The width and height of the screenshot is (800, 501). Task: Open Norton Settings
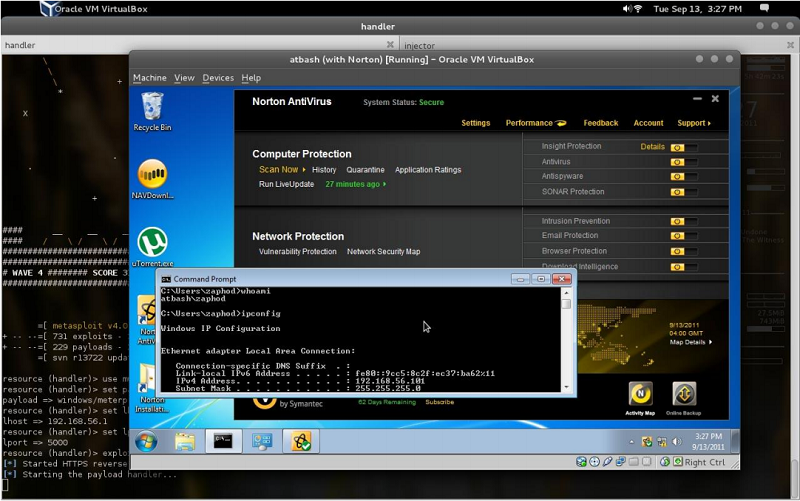[x=476, y=123]
